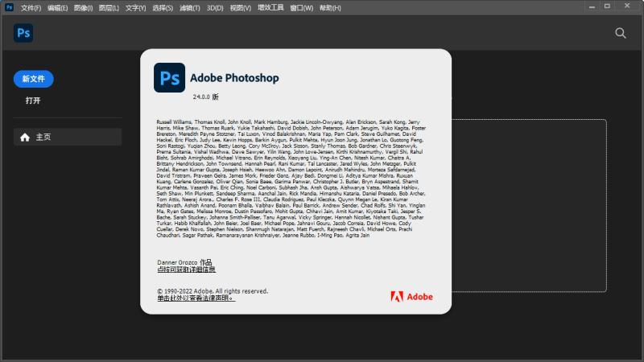
Task: Click the Adobe Photoshop title text
Action: point(234,77)
